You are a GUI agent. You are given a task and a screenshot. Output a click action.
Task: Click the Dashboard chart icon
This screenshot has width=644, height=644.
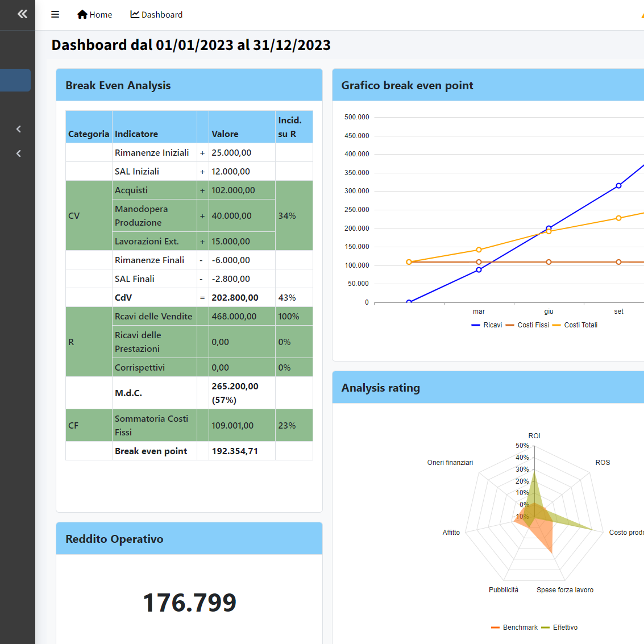(x=135, y=14)
